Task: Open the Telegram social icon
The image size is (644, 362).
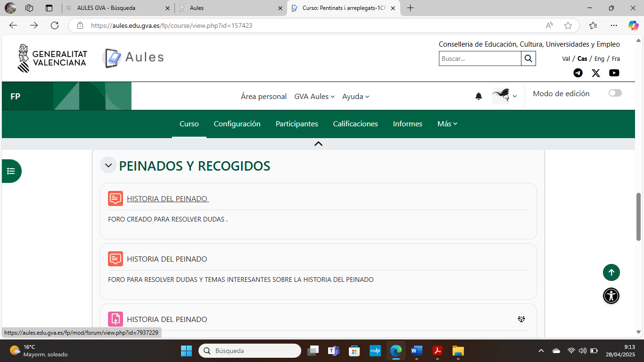Action: 578,73
